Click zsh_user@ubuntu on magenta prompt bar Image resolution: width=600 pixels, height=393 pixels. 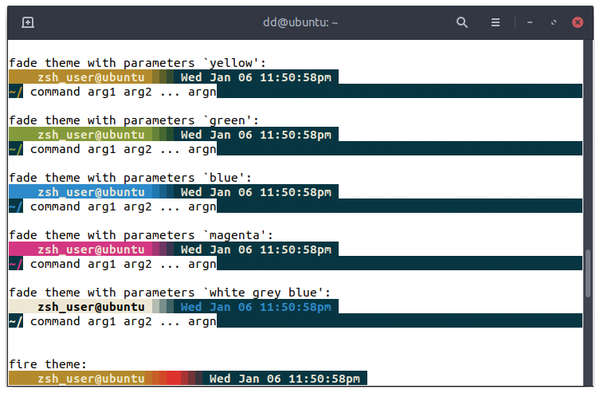click(91, 249)
